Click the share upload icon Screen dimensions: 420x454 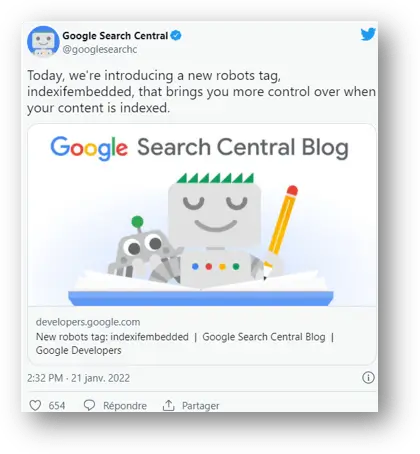coord(168,405)
